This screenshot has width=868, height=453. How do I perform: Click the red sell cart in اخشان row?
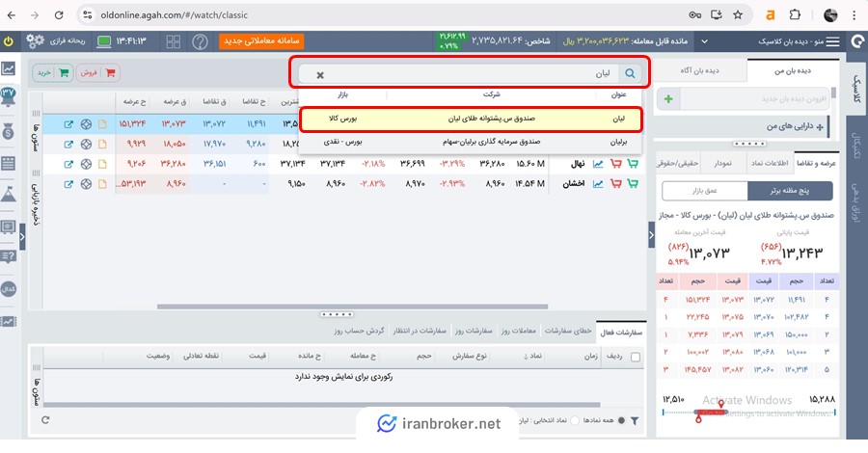pos(615,184)
